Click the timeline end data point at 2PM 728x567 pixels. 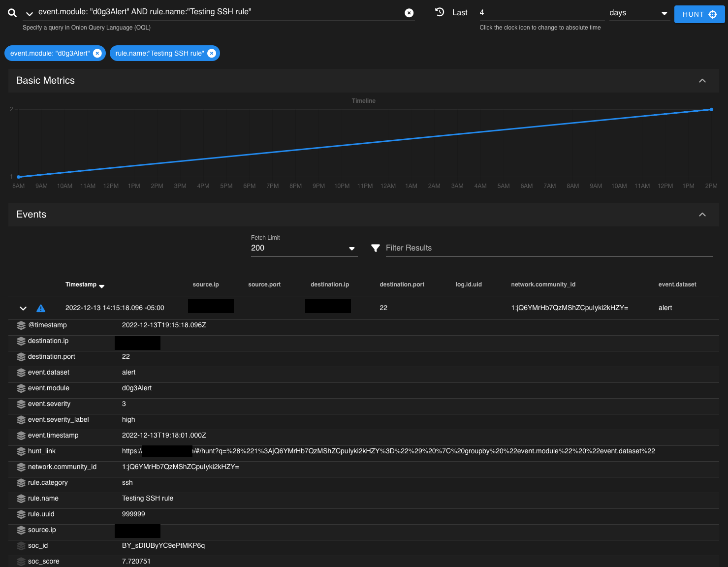coord(711,109)
